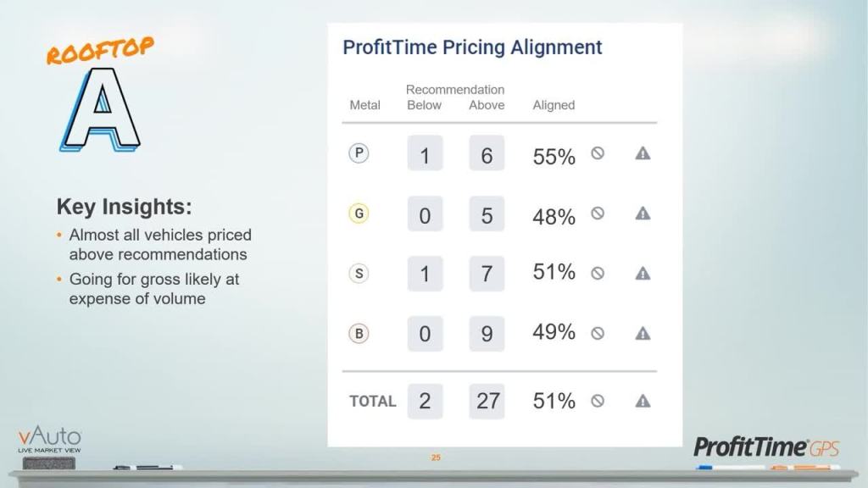Open the TOTAL Above count of 27
Viewport: 868px width, 488px height.
487,401
